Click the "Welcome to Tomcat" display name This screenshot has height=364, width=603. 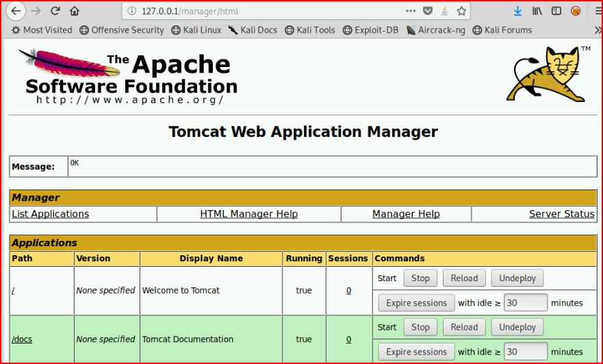click(x=181, y=291)
